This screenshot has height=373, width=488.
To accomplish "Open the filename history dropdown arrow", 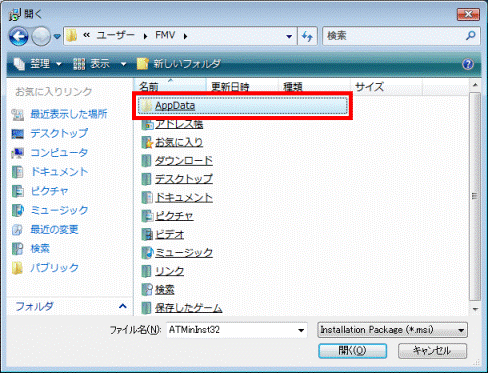I will point(301,330).
